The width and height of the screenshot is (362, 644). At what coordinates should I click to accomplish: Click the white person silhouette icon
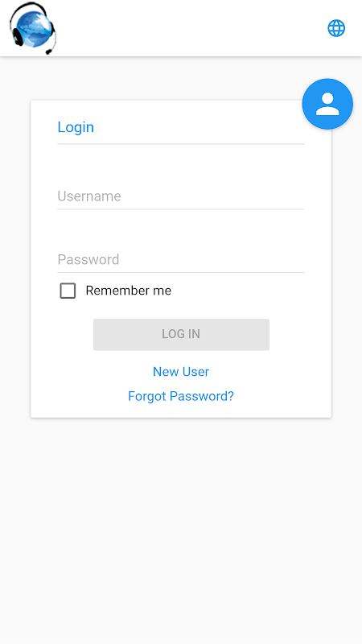click(327, 104)
